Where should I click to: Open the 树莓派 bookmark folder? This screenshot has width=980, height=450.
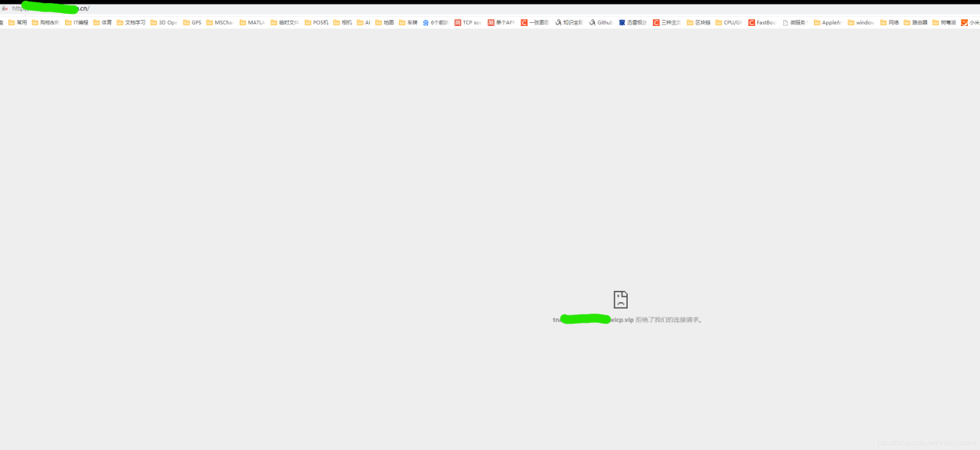[945, 23]
